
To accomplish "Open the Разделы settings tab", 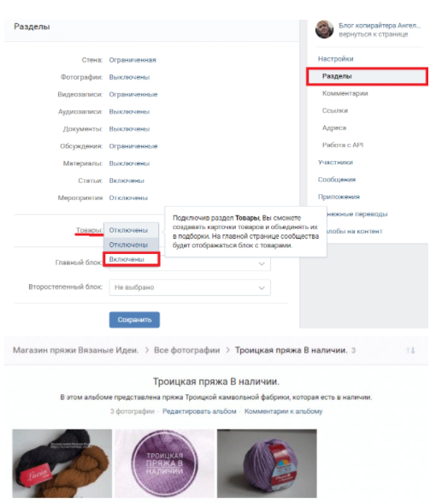I will click(367, 76).
